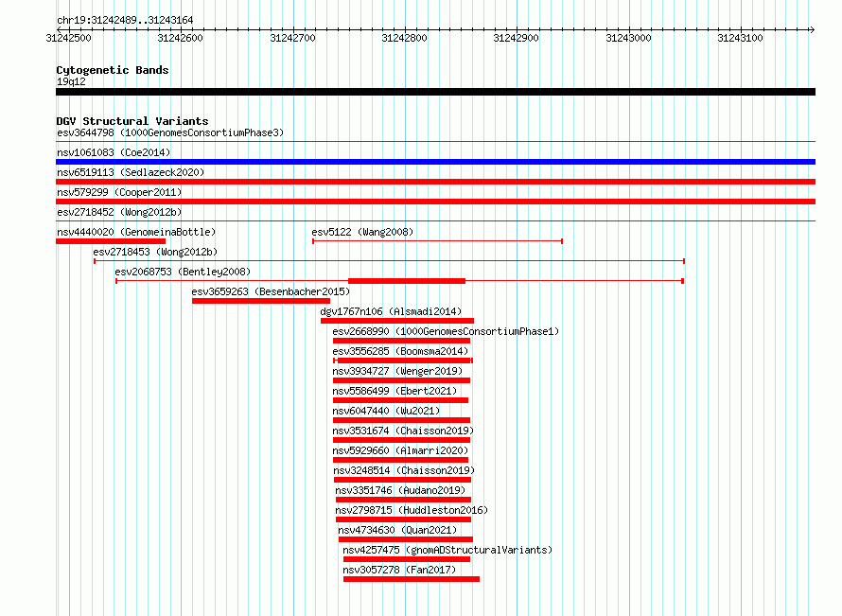
Task: Open the esv2718453 (Wong2012b) label
Action: (155, 252)
